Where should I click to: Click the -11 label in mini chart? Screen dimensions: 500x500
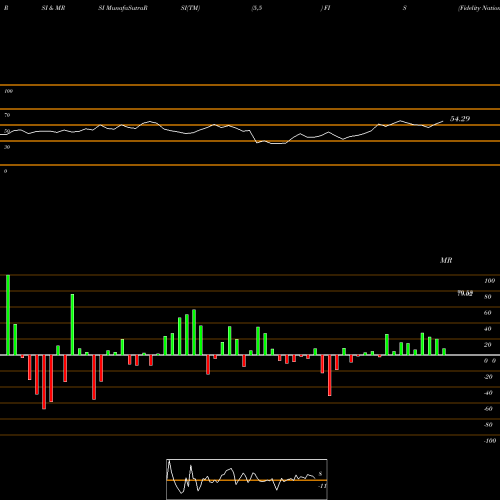(322, 486)
